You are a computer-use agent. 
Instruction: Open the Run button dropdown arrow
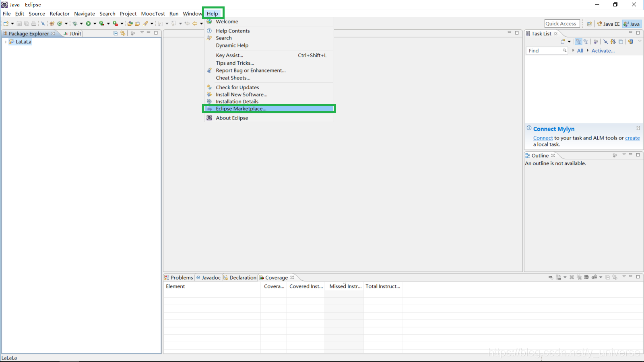tap(95, 24)
